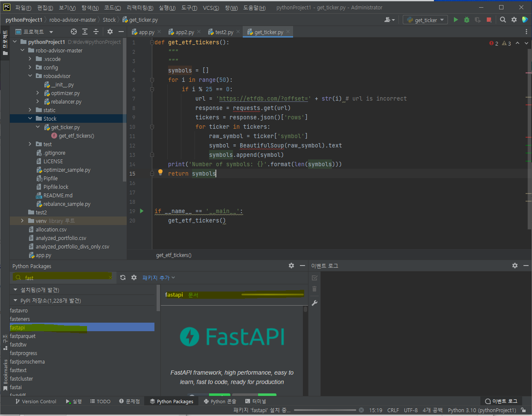The width and height of the screenshot is (532, 416).
Task: Close the get_ticker.py editor tab
Action: point(288,32)
